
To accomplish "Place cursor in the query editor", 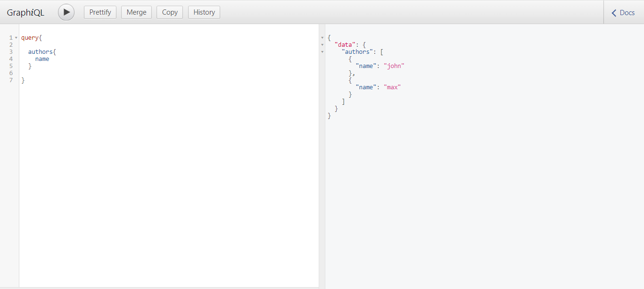I will pyautogui.click(x=141, y=142).
